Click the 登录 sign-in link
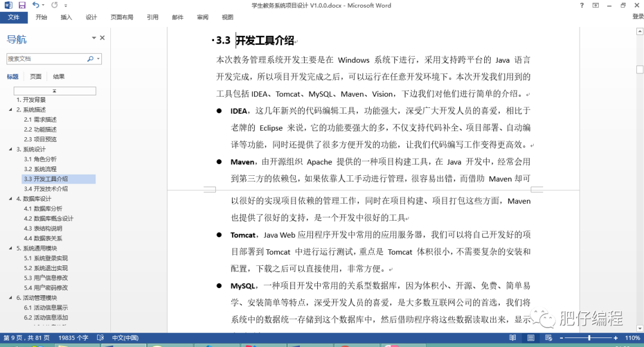 638,17
